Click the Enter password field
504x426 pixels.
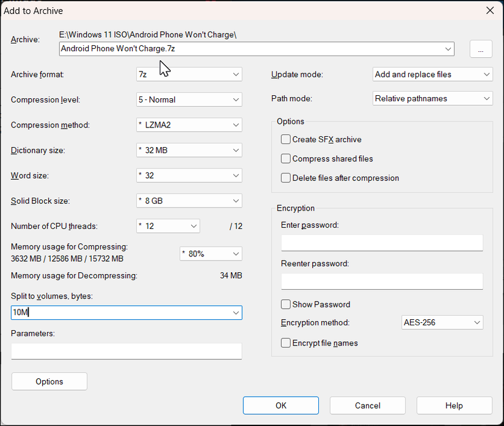point(381,242)
